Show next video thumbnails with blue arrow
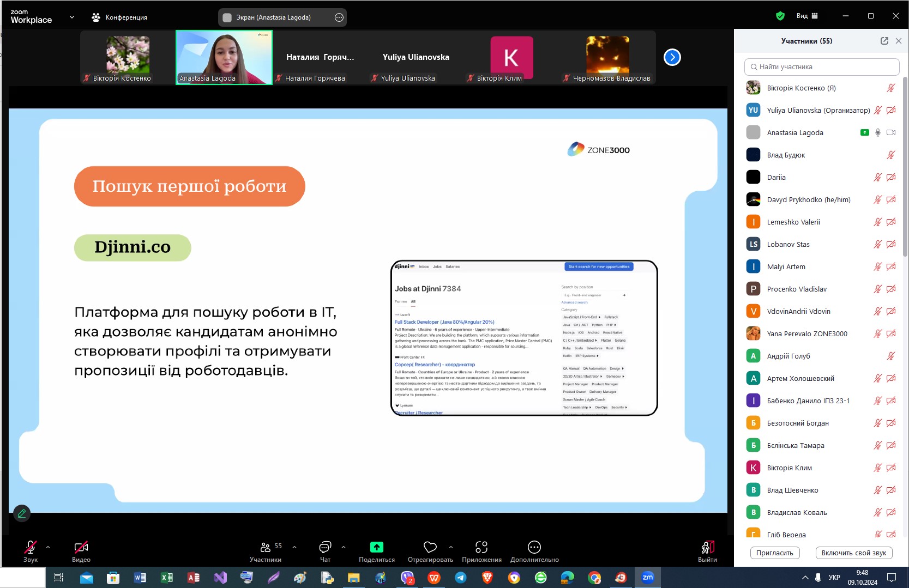909x588 pixels. (672, 57)
